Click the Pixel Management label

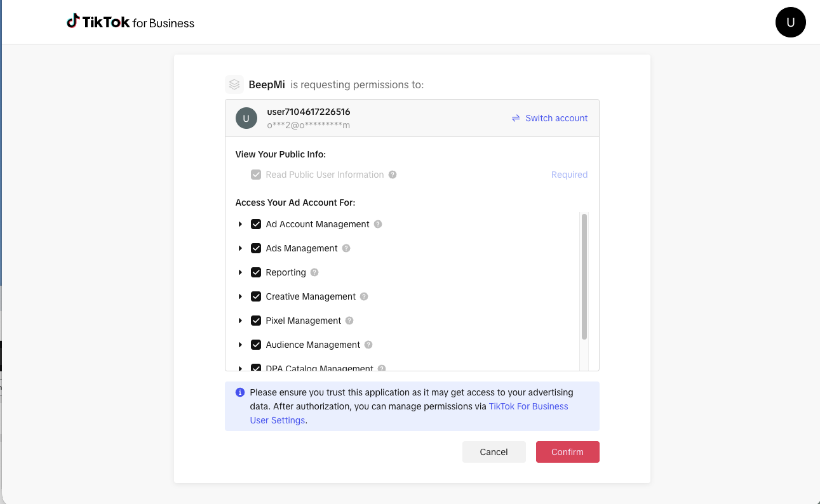click(x=304, y=321)
